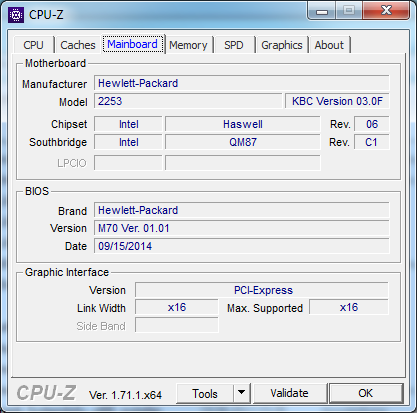The height and width of the screenshot is (413, 417).
Task: Switch to the Graphics tab
Action: coord(282,45)
